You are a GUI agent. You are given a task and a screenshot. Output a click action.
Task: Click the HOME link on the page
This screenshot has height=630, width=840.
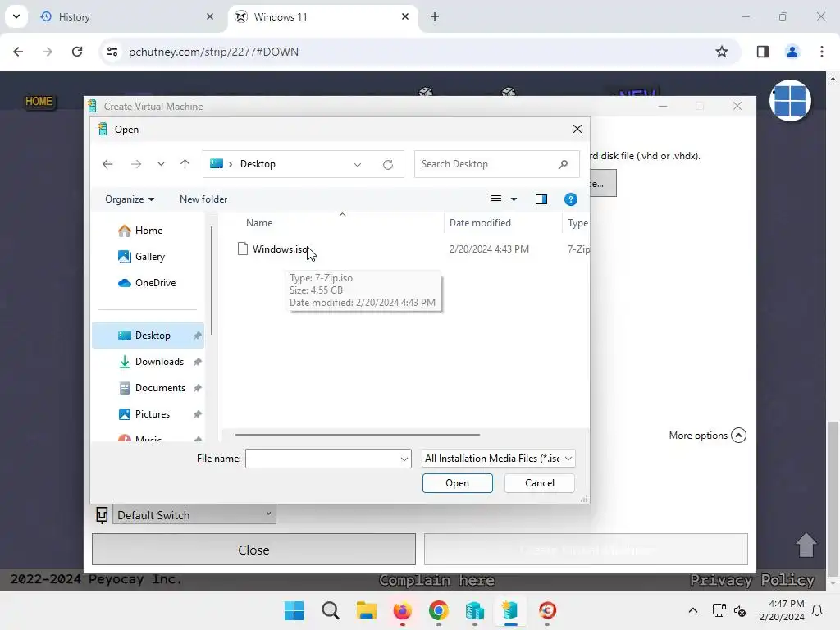point(39,101)
